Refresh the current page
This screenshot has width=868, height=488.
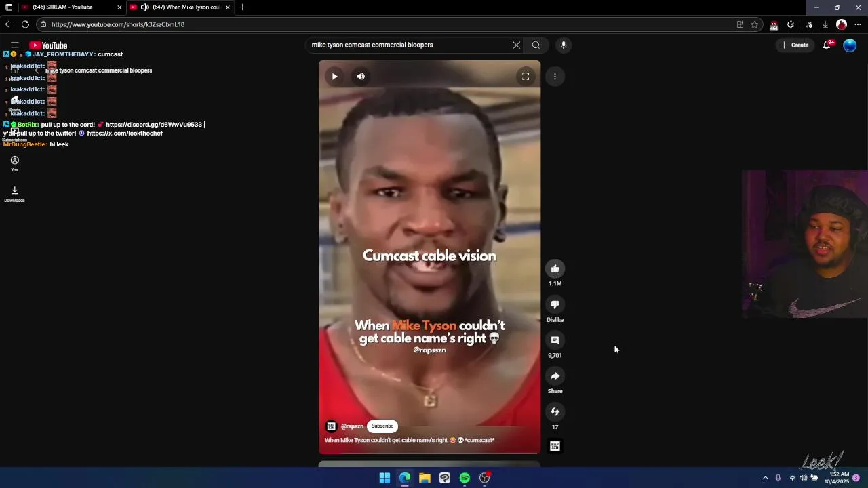coord(25,24)
